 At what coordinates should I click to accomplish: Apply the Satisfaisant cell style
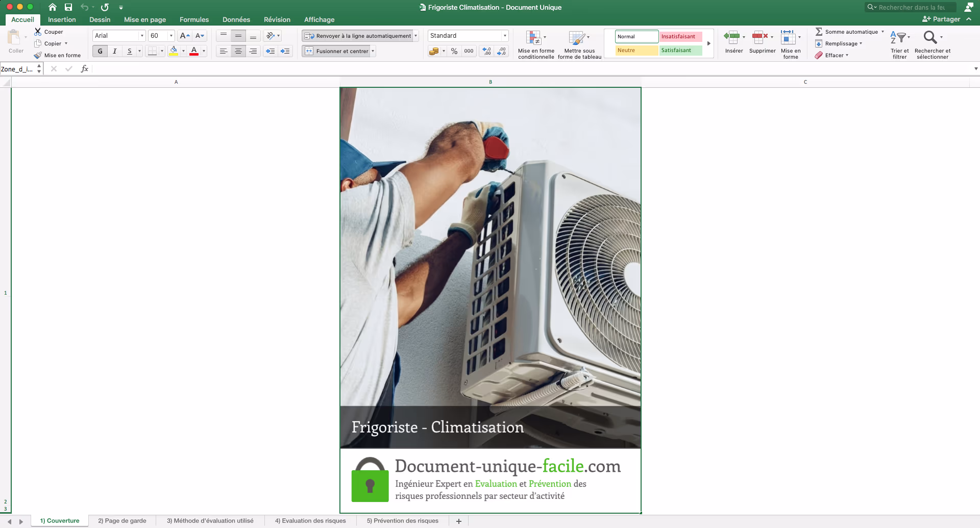tap(680, 51)
